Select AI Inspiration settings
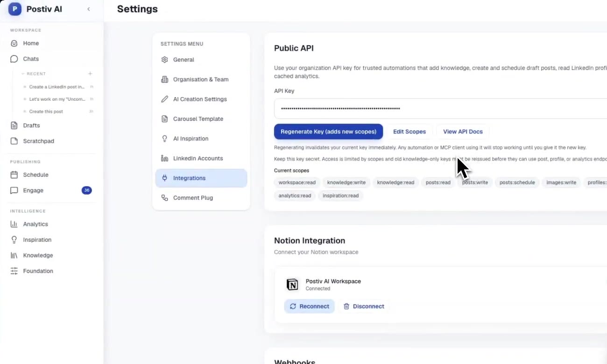The image size is (607, 364). tap(201, 139)
